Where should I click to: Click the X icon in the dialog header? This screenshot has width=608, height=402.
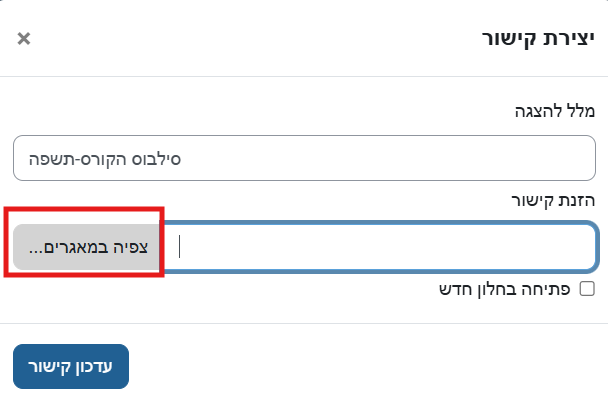tap(24, 39)
